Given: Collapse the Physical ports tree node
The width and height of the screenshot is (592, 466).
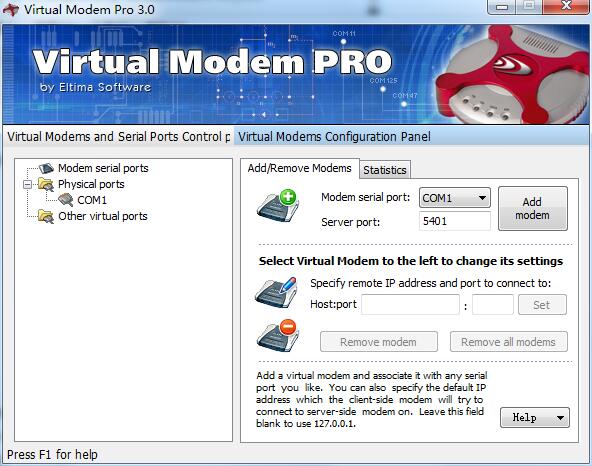Looking at the screenshot, I should [28, 185].
